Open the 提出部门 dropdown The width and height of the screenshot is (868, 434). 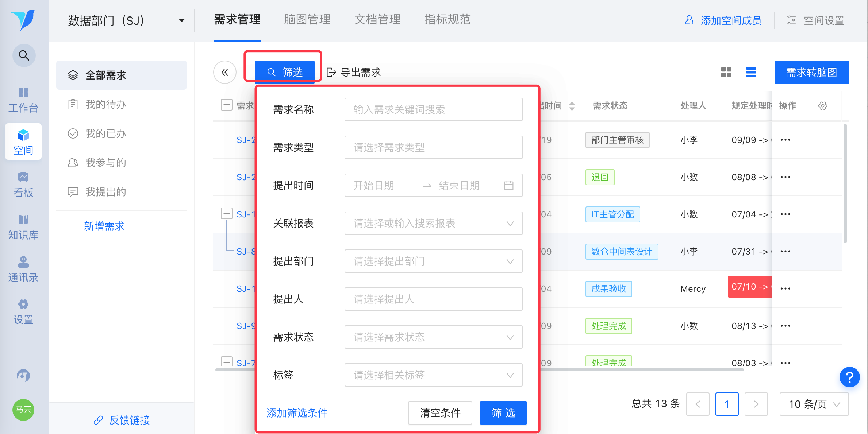pos(433,261)
